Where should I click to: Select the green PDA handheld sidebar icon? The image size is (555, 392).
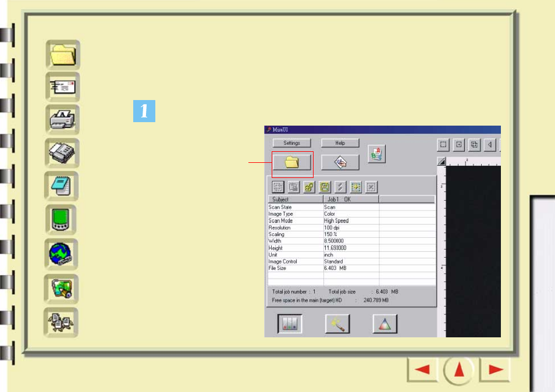coord(61,220)
